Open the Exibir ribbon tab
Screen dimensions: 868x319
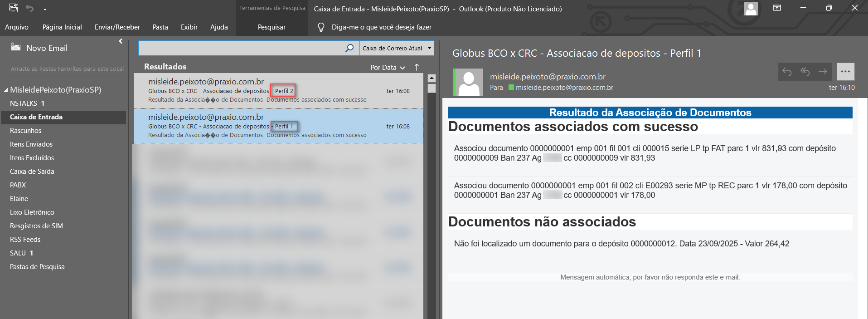pos(189,27)
